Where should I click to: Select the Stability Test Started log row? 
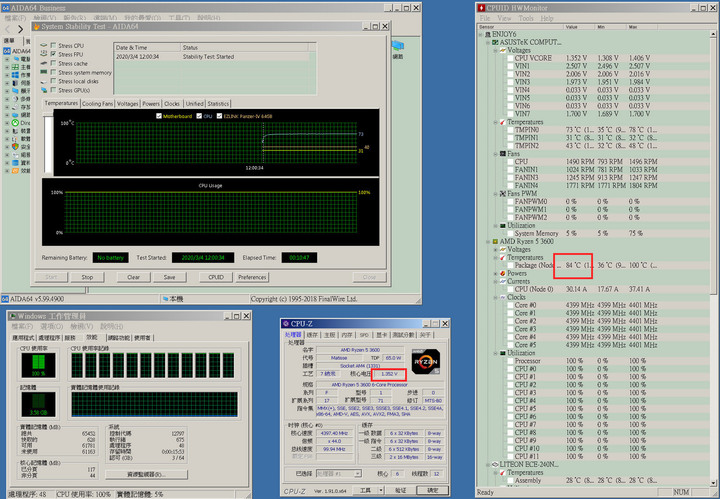point(215,57)
